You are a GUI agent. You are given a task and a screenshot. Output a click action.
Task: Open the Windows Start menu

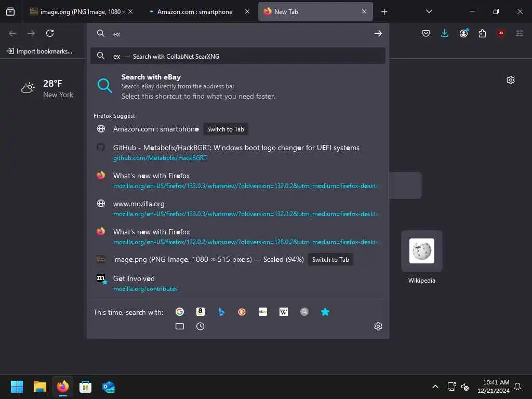tap(17, 387)
